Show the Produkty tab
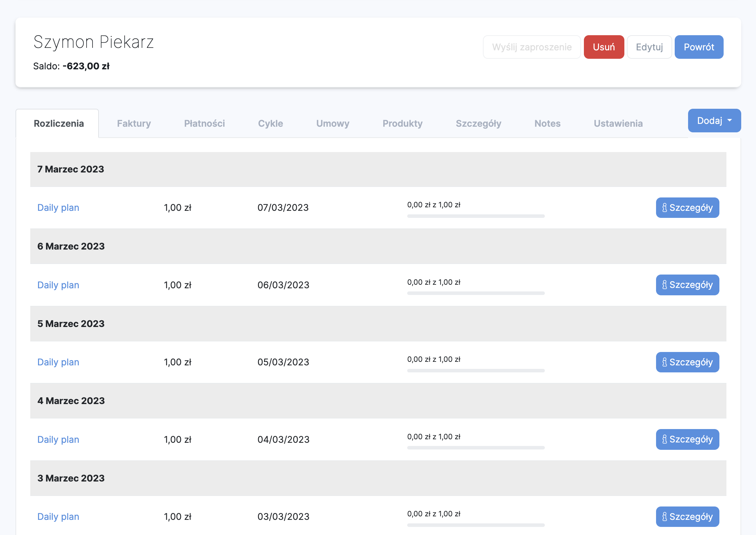Image resolution: width=756 pixels, height=535 pixels. tap(402, 124)
